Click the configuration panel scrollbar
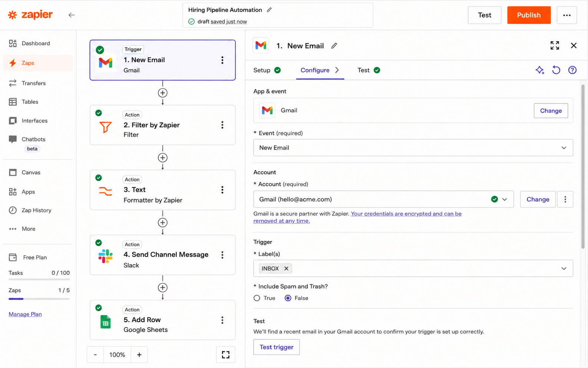Screen dimensions: 588x368 pos(583,167)
